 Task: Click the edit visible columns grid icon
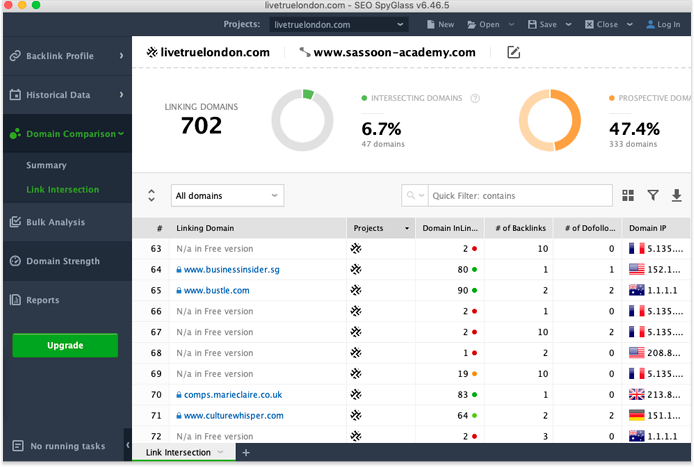click(x=628, y=196)
